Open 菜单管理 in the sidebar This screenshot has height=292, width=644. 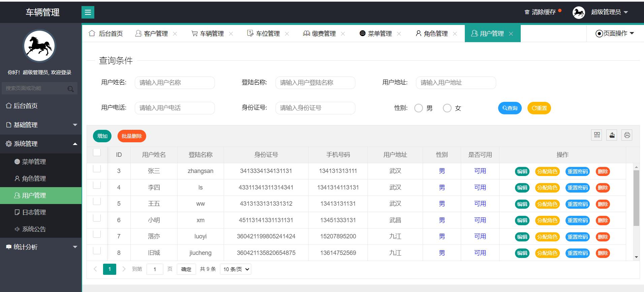(41, 162)
